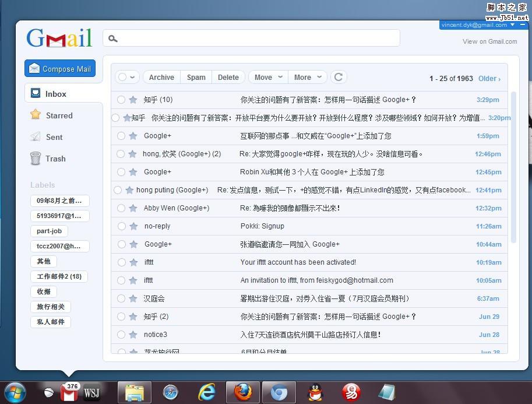Viewport: 532px width, 404px height.
Task: Open the More dropdown
Action: (x=308, y=77)
